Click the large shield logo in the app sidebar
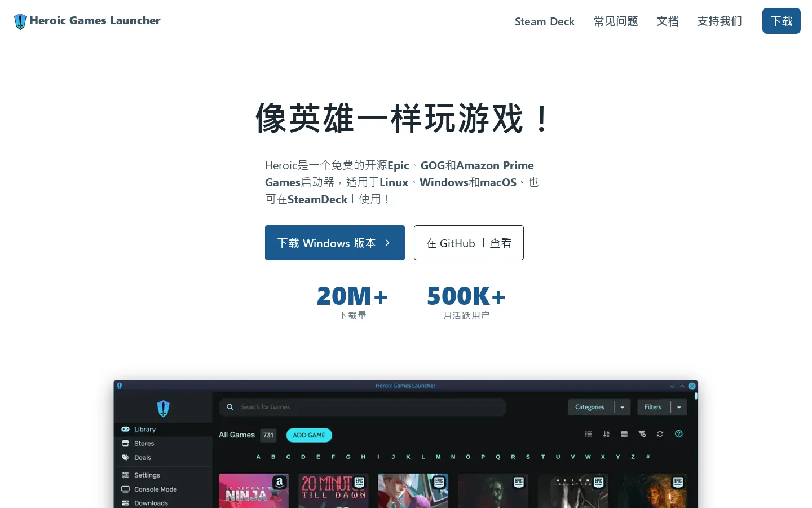Image resolution: width=812 pixels, height=508 pixels. (164, 408)
